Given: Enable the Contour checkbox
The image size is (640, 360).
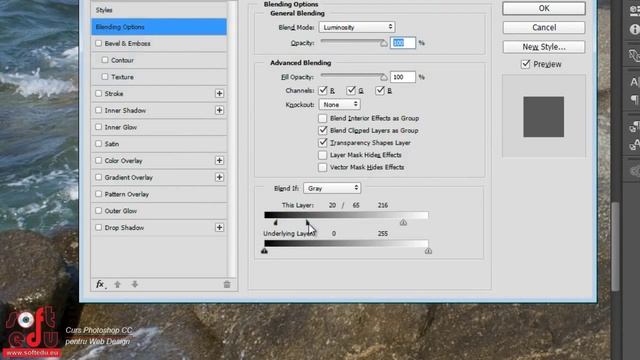Looking at the screenshot, I should (x=105, y=60).
